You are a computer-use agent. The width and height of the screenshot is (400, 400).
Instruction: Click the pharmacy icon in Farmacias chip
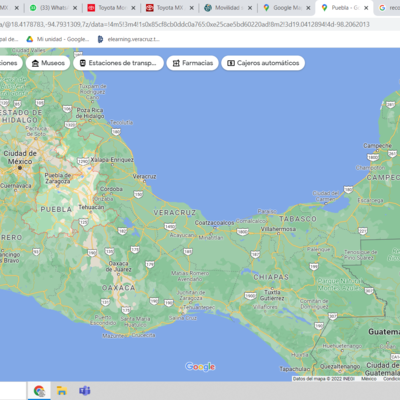pyautogui.click(x=176, y=63)
